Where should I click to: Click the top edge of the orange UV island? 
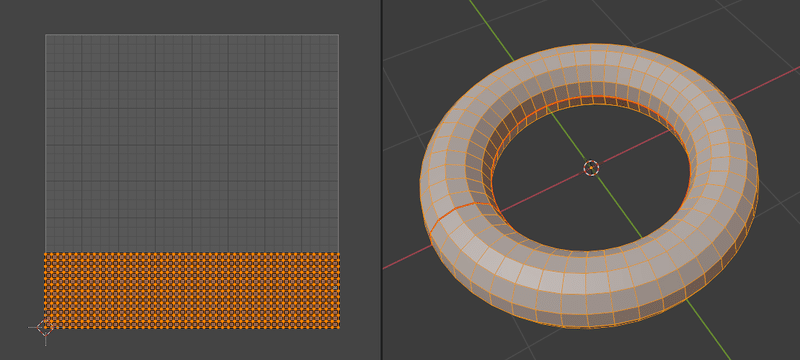192,253
